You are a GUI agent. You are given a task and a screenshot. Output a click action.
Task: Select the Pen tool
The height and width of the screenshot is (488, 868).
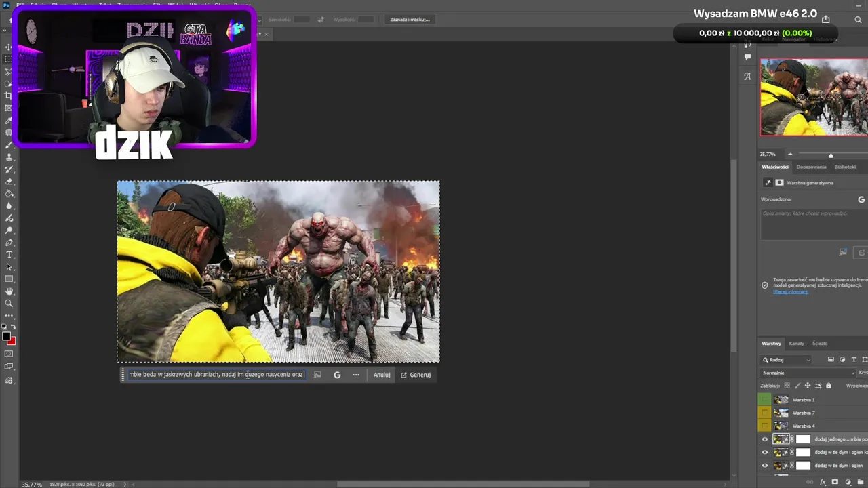(9, 242)
